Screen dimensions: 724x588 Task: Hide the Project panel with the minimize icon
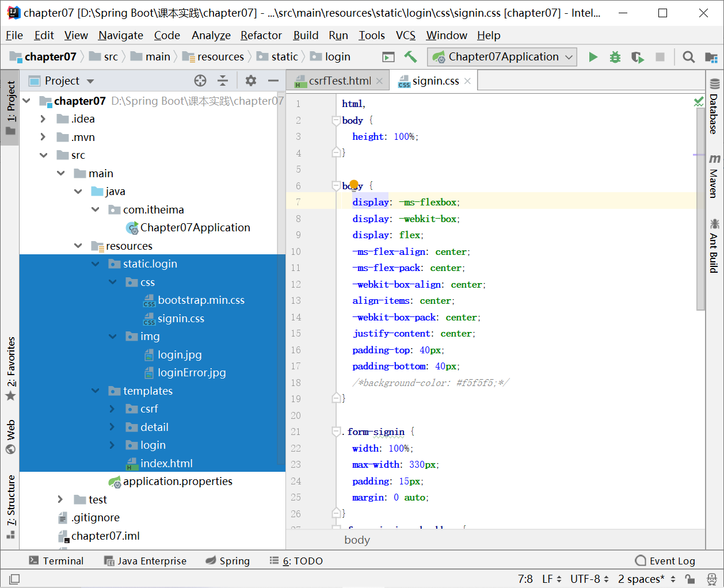(x=273, y=81)
